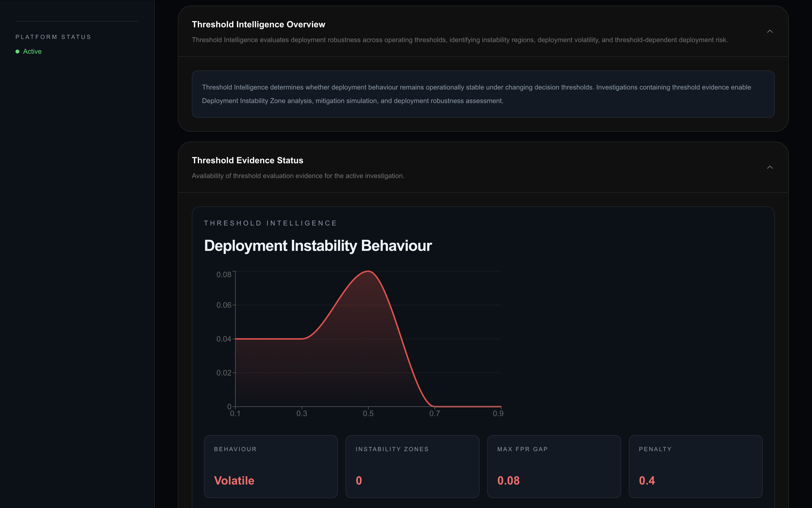Click the Max FPR Gap value 0.08

tap(508, 480)
